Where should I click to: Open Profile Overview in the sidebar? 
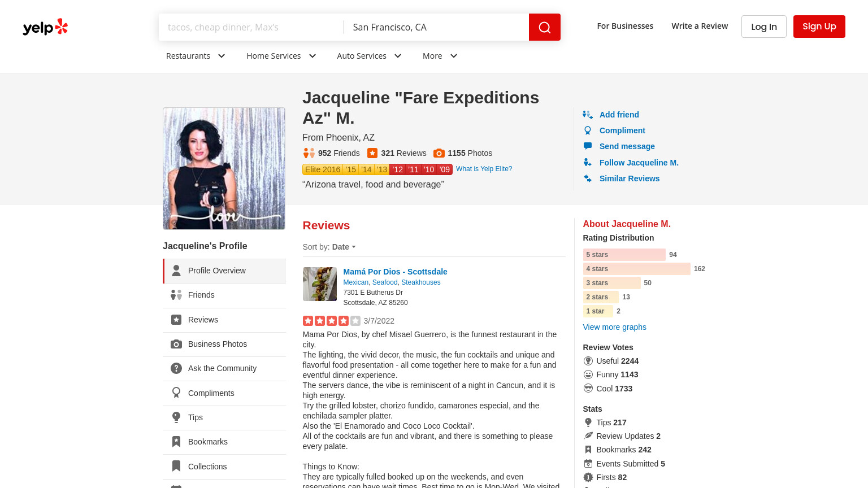tap(224, 271)
